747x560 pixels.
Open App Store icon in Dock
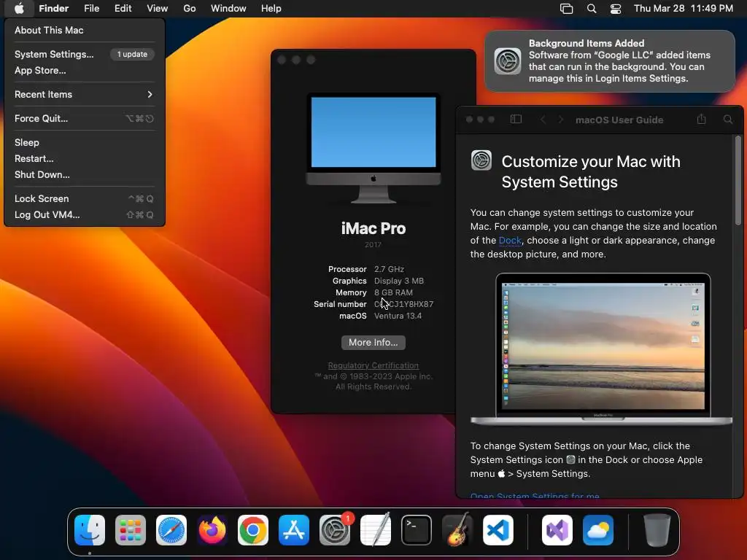294,530
